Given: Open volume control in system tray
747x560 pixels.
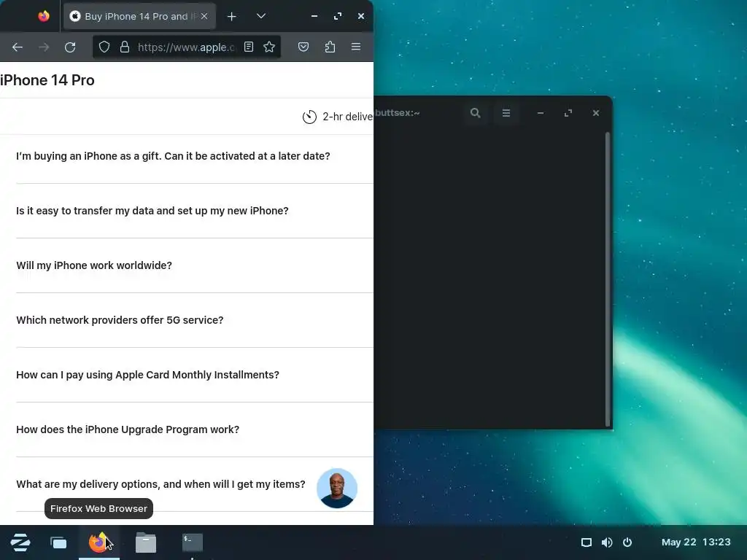Looking at the screenshot, I should (x=607, y=542).
